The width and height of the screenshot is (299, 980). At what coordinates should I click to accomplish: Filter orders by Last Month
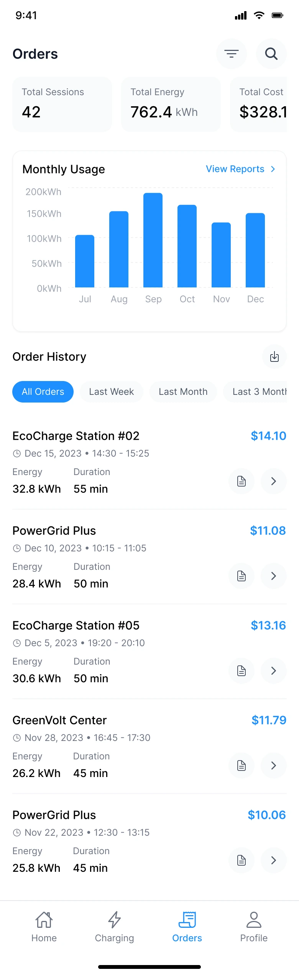[x=183, y=392]
